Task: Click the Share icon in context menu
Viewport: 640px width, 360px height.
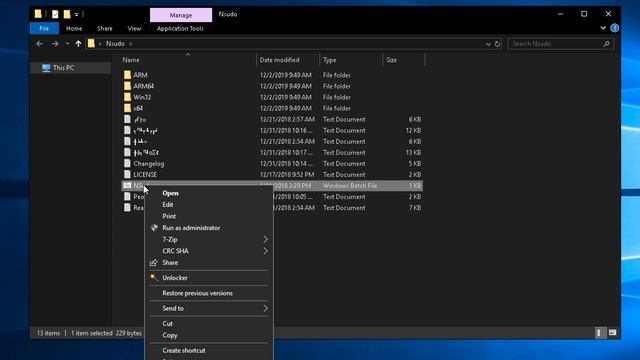Action: pyautogui.click(x=153, y=262)
